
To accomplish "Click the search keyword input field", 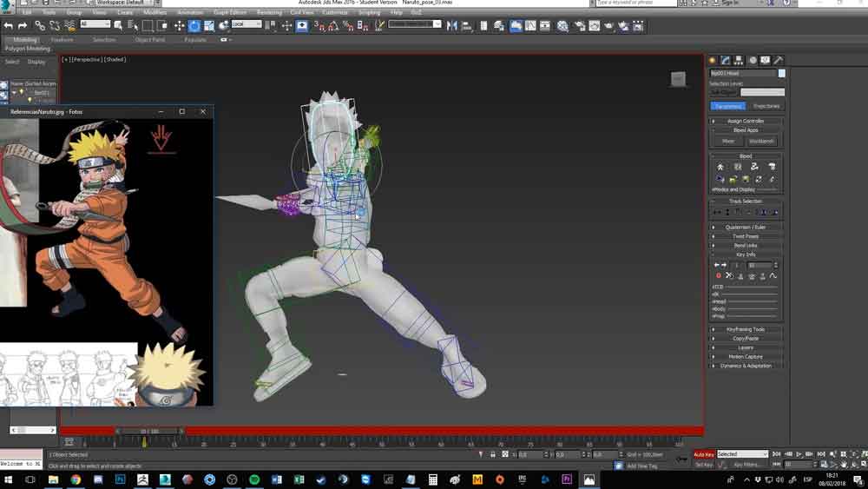I will (636, 3).
